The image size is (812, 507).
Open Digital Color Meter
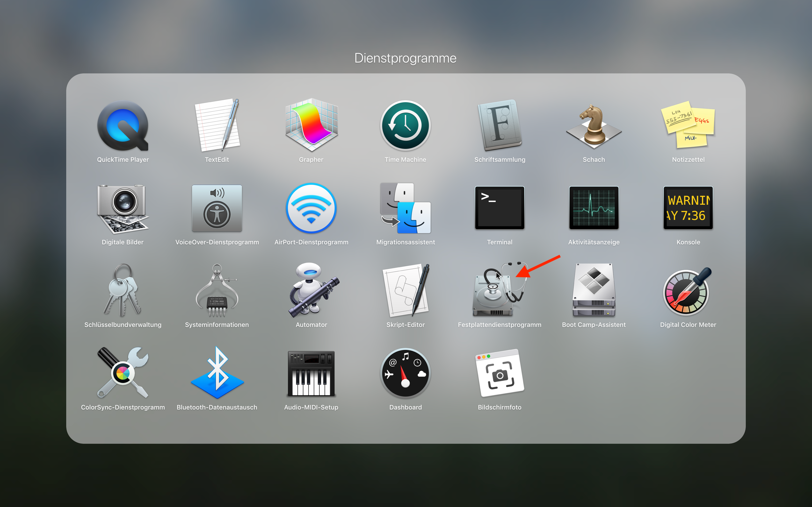(x=688, y=290)
